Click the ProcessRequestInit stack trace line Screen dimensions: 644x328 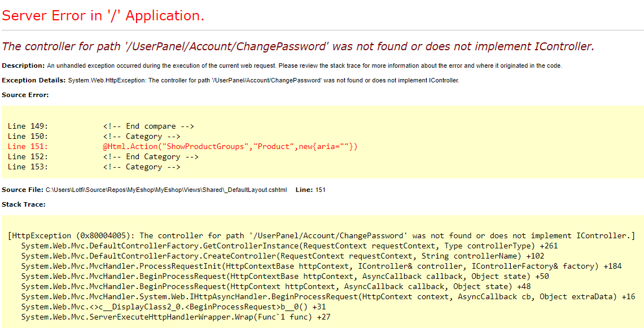[x=321, y=266]
